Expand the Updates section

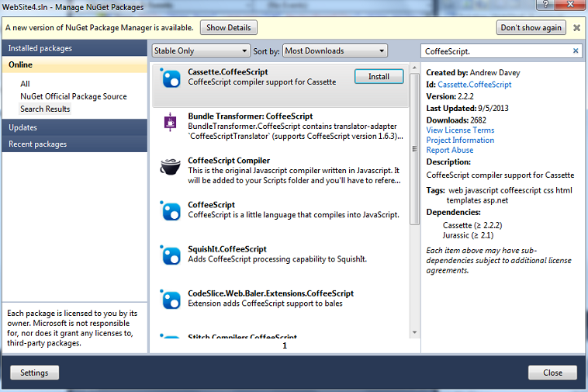click(x=74, y=127)
